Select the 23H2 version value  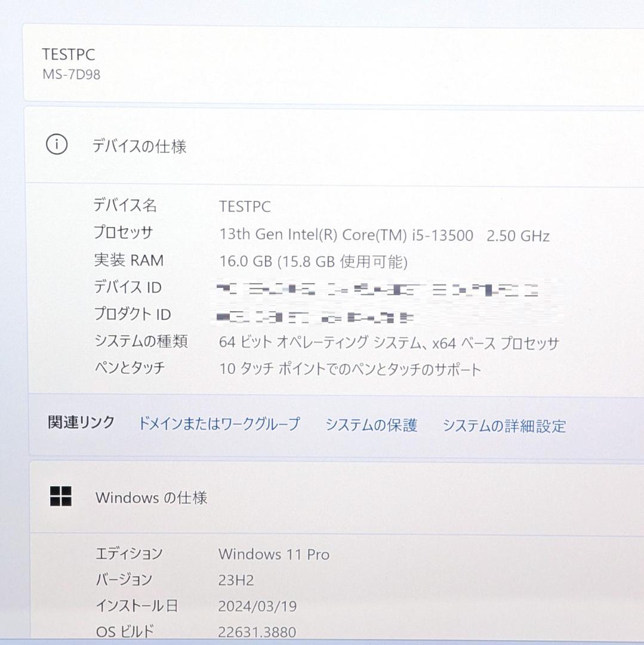pyautogui.click(x=236, y=580)
